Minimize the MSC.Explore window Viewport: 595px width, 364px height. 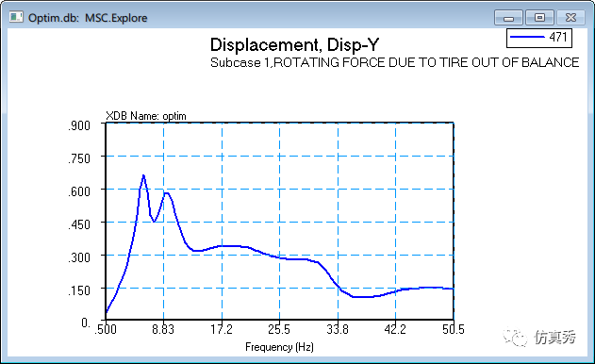(508, 18)
